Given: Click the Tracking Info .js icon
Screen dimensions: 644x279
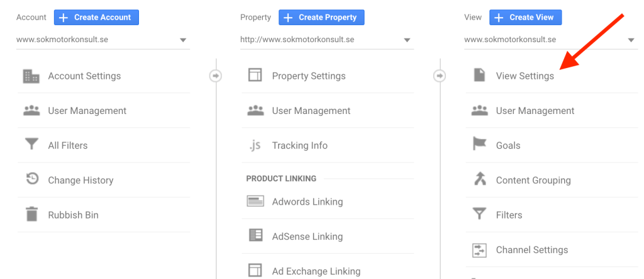Looking at the screenshot, I should coord(255,145).
